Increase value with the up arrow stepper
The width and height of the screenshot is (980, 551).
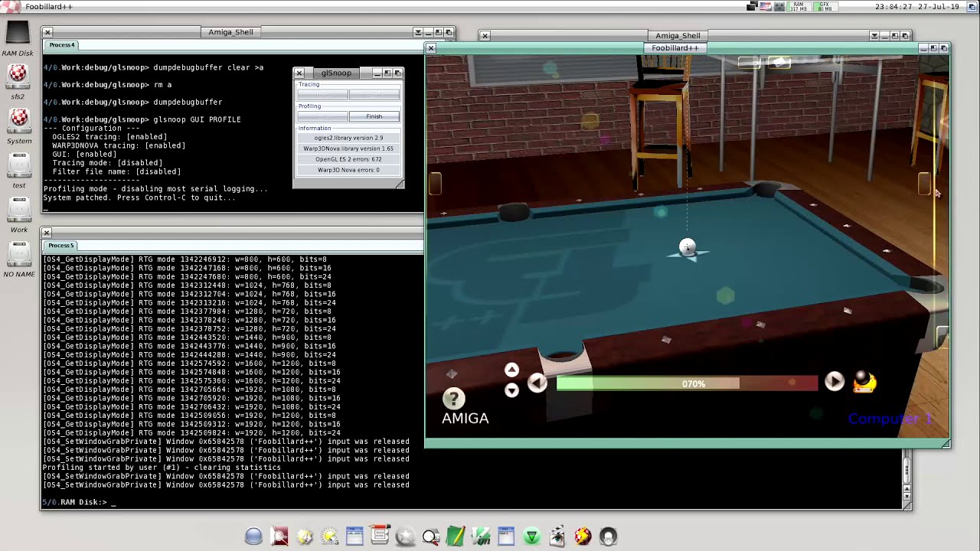pos(511,370)
